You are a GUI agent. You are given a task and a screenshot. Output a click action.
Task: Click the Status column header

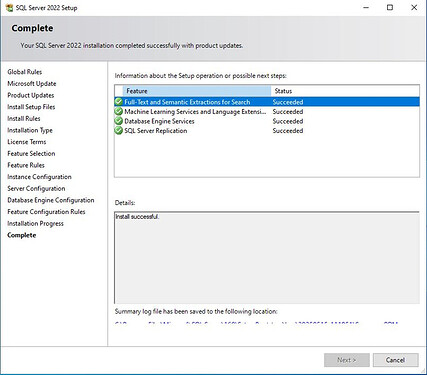[345, 91]
